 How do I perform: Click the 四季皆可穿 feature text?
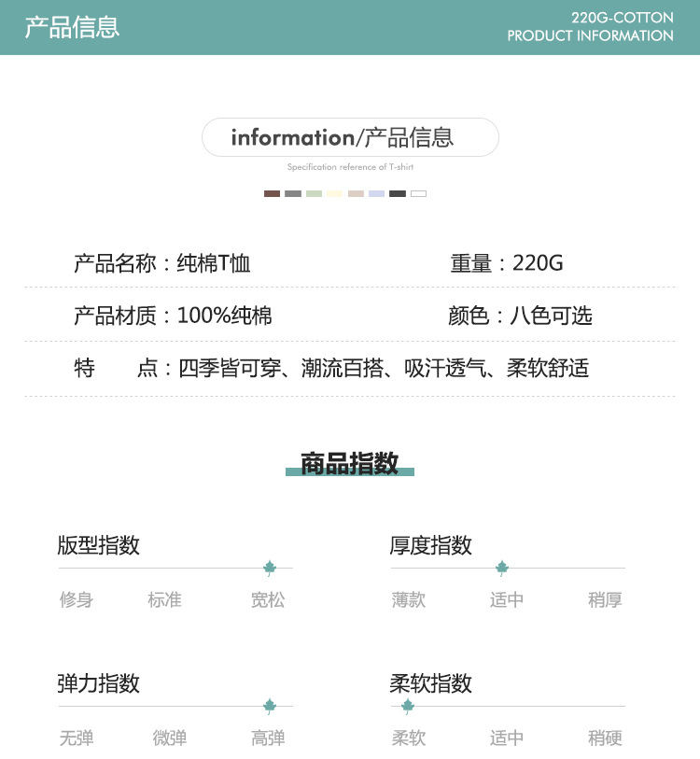[230, 368]
